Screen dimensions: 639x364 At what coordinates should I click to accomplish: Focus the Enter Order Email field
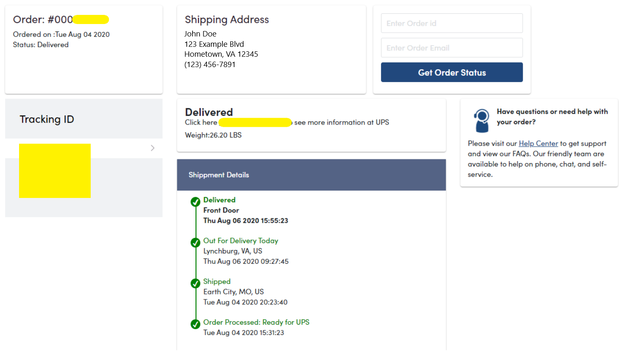pyautogui.click(x=451, y=48)
